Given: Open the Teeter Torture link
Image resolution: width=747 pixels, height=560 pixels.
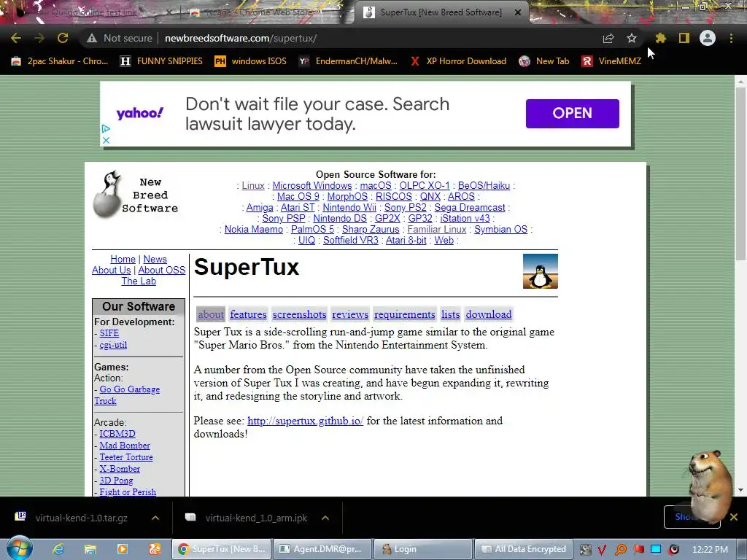Looking at the screenshot, I should point(125,457).
